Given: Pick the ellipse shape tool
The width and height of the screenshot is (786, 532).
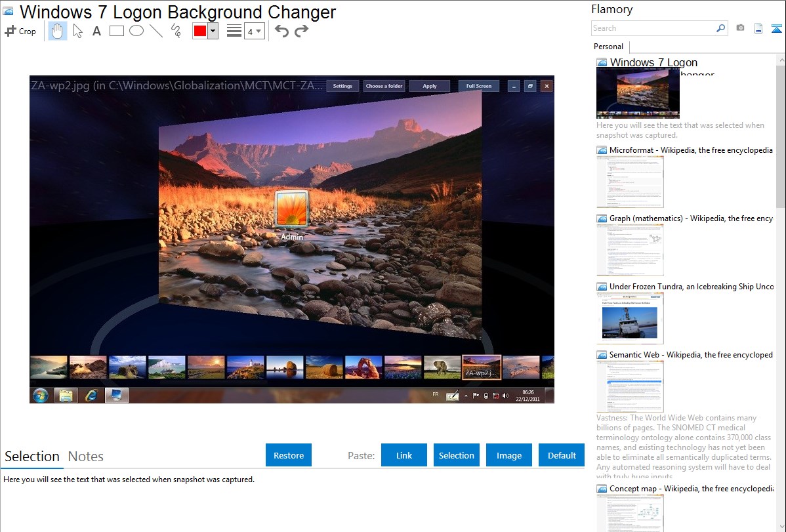Looking at the screenshot, I should (136, 31).
